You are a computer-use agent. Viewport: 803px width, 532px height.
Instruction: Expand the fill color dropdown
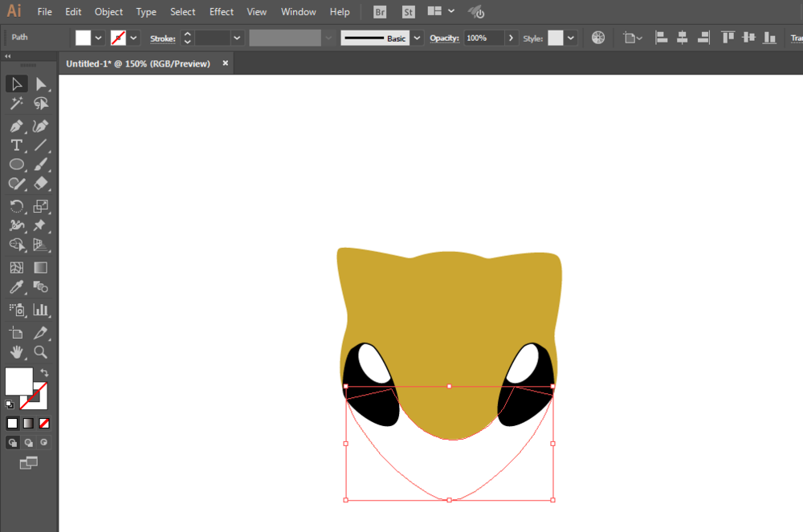point(99,38)
